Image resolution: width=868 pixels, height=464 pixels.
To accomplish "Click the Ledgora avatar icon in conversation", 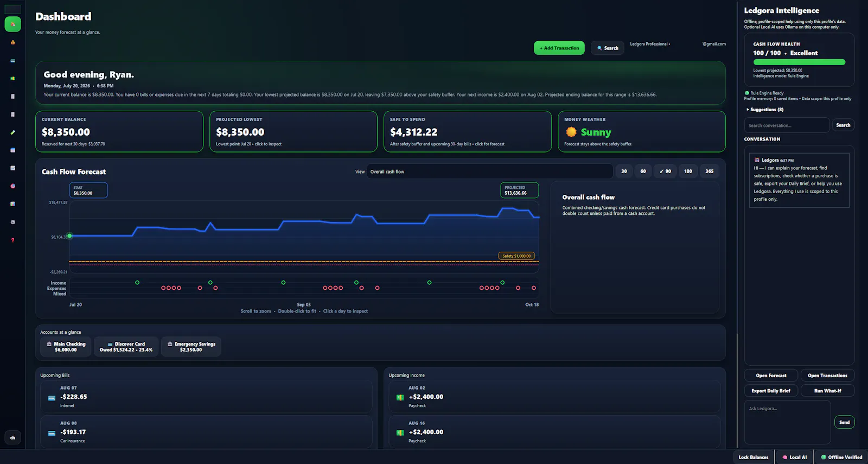I will pyautogui.click(x=757, y=160).
